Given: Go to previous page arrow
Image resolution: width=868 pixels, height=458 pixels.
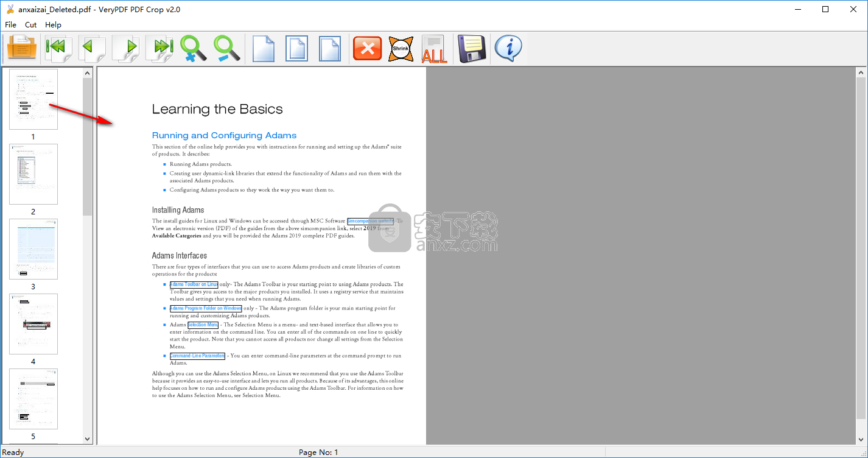Looking at the screenshot, I should click(92, 48).
